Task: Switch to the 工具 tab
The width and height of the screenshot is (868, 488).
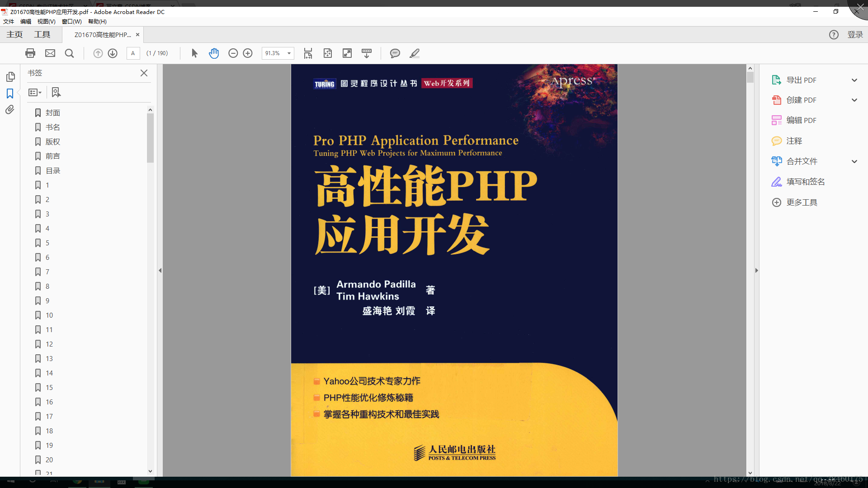Action: pos(42,34)
